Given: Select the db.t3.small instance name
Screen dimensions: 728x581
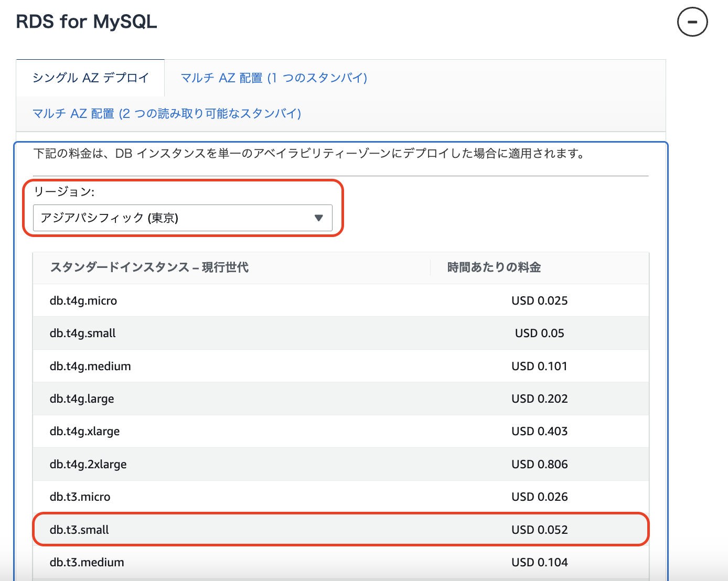Looking at the screenshot, I should pyautogui.click(x=79, y=530).
